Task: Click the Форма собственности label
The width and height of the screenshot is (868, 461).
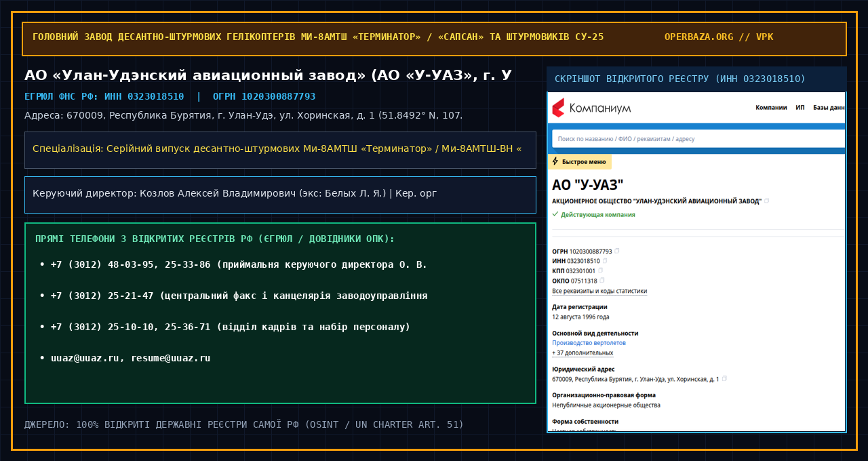Action: point(585,421)
